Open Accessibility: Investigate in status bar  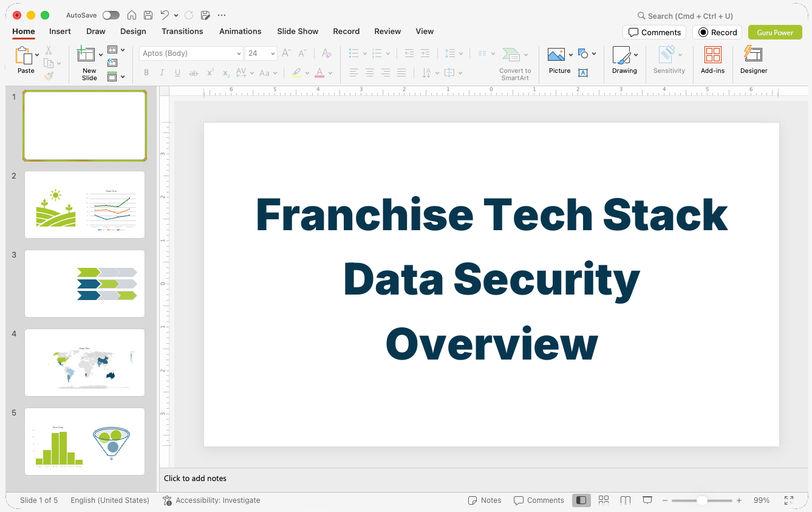(211, 500)
